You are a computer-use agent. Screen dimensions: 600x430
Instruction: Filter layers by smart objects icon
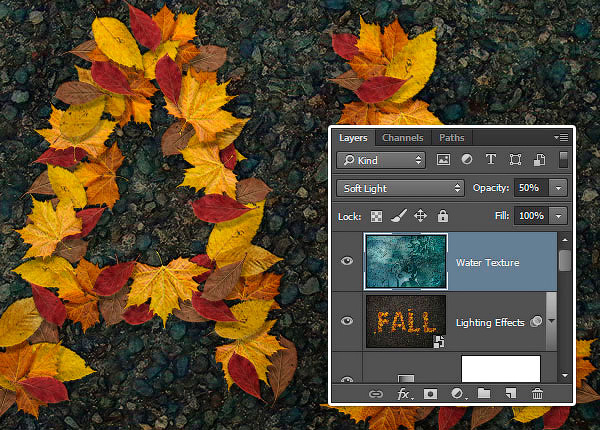[x=540, y=160]
